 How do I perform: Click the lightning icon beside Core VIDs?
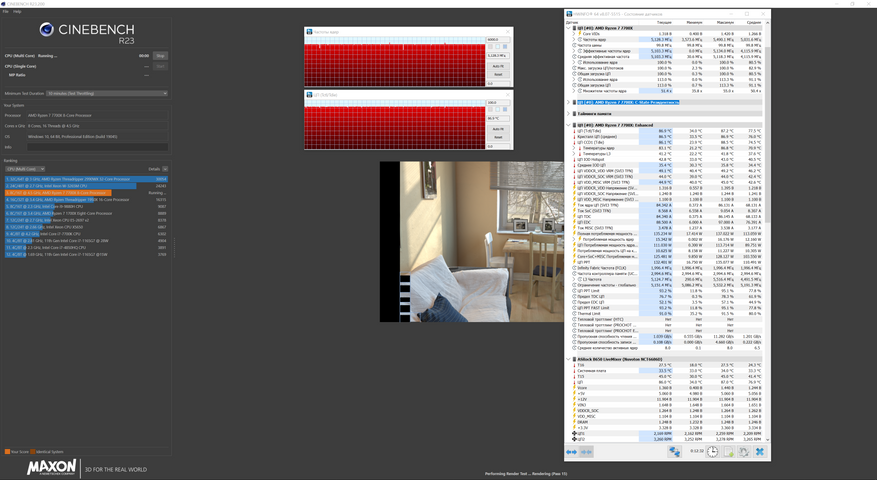579,34
